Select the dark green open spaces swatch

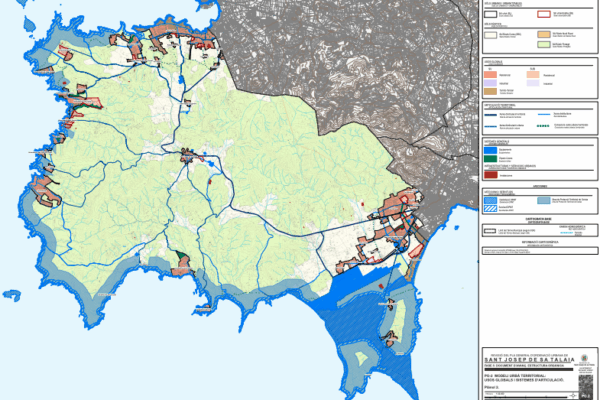491,159
